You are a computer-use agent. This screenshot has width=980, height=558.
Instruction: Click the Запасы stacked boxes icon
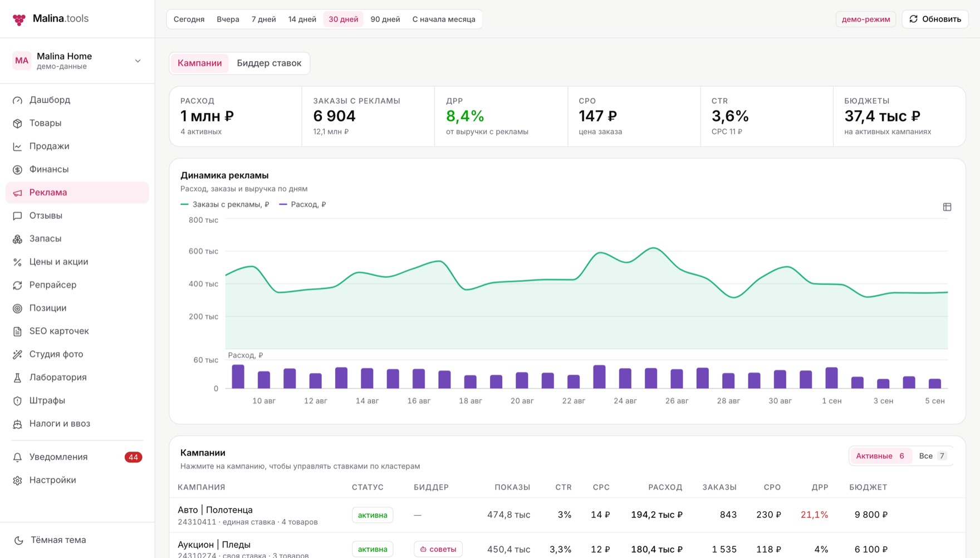point(18,239)
